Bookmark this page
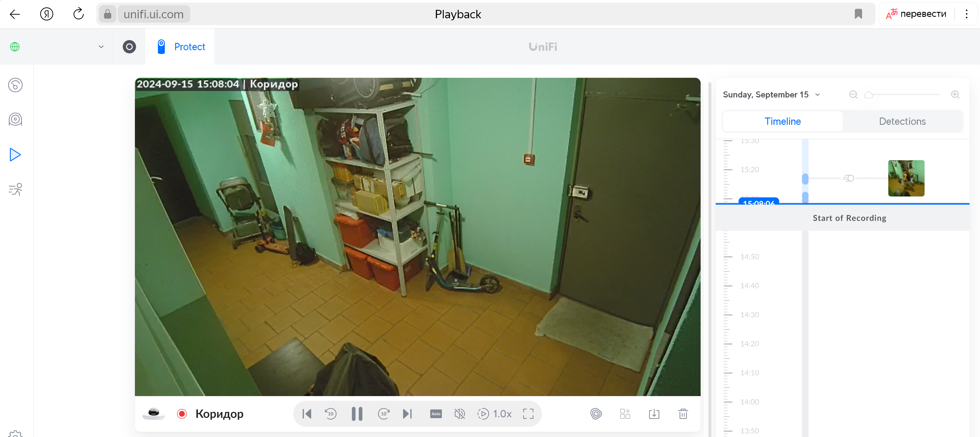The image size is (980, 437). (x=858, y=14)
